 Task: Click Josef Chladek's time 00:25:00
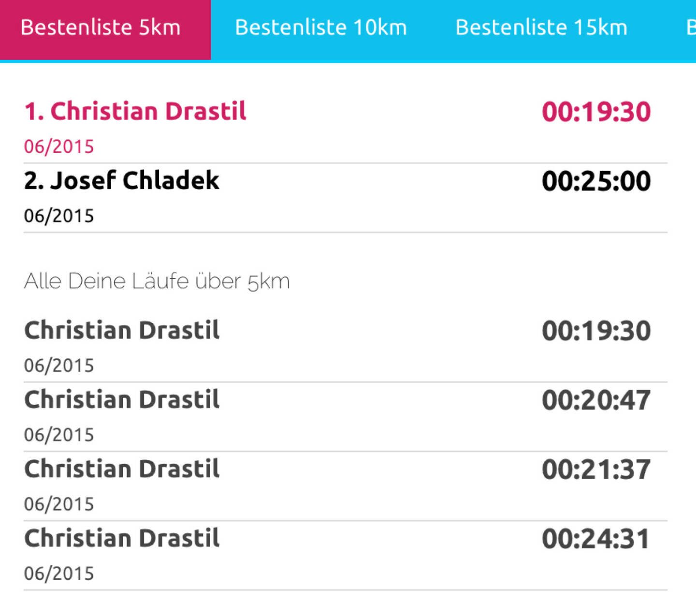point(596,181)
